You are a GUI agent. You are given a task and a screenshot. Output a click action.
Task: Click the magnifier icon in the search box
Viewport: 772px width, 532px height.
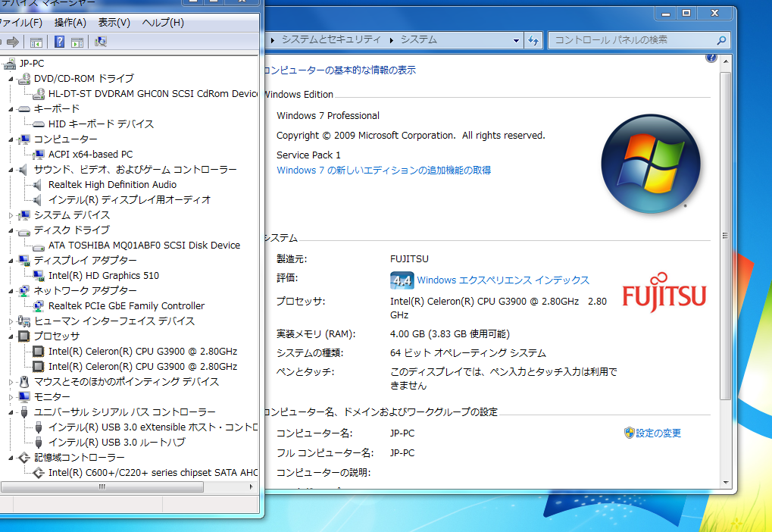pos(721,40)
